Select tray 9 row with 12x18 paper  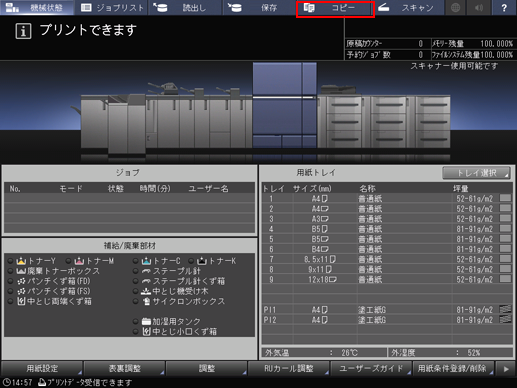click(x=387, y=279)
